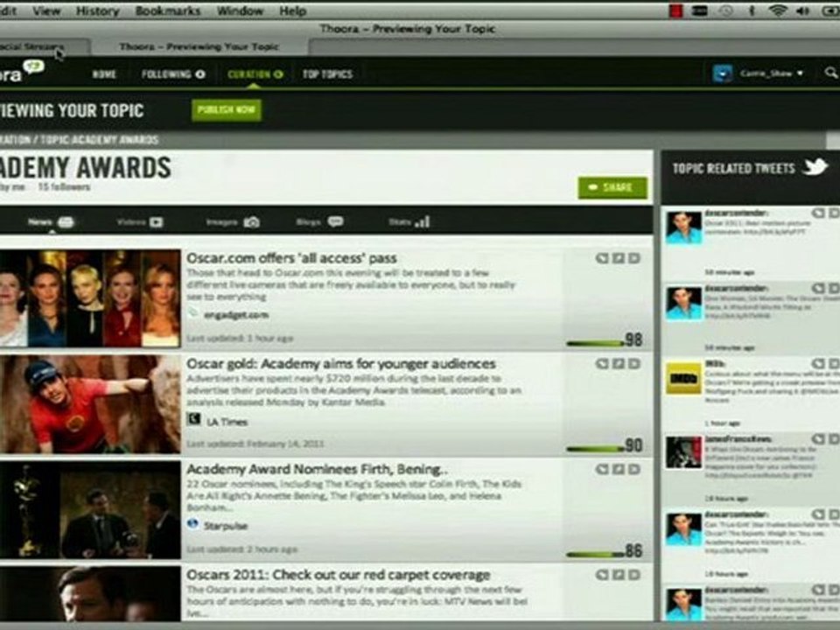840x630 pixels.
Task: Switch to the Social Streams browser tab
Action: (44, 46)
